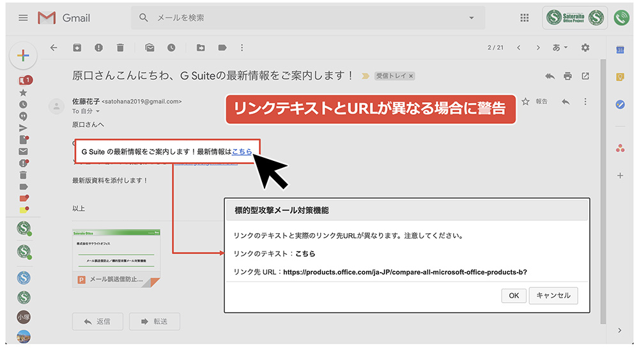This screenshot has width=639, height=364.
Task: Open Google Calendar side panel
Action: pyautogui.click(x=620, y=50)
